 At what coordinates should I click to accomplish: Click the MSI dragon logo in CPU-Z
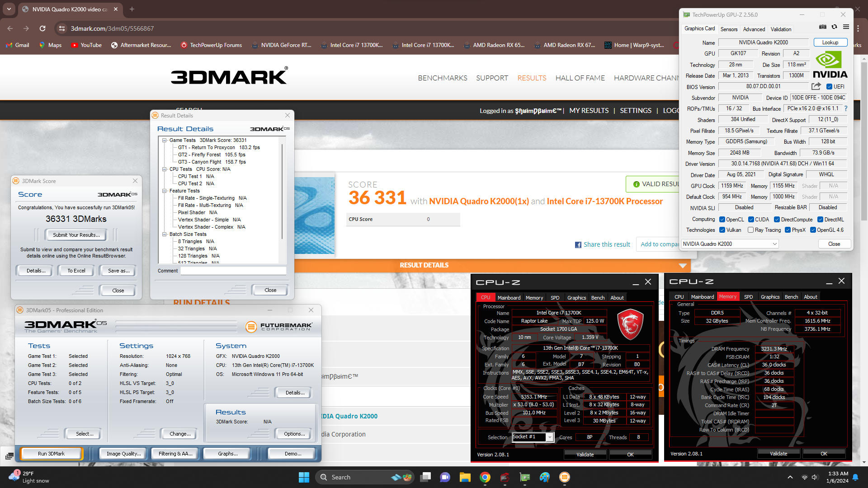point(630,324)
